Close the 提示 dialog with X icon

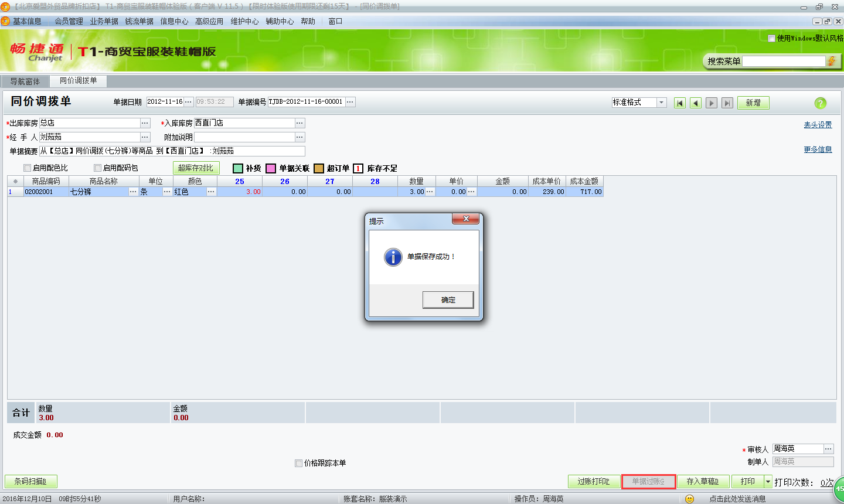(466, 219)
